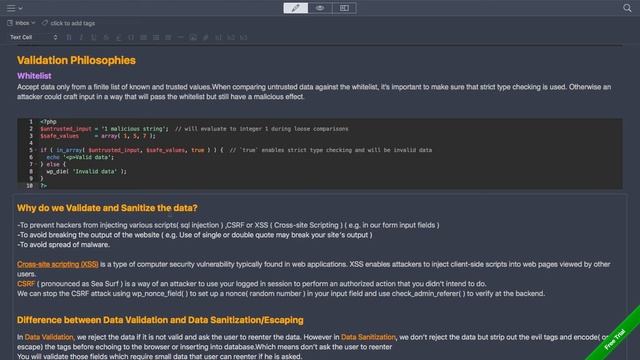The image size is (640, 360).
Task: Click the purple Whitelist subheading
Action: (34, 76)
